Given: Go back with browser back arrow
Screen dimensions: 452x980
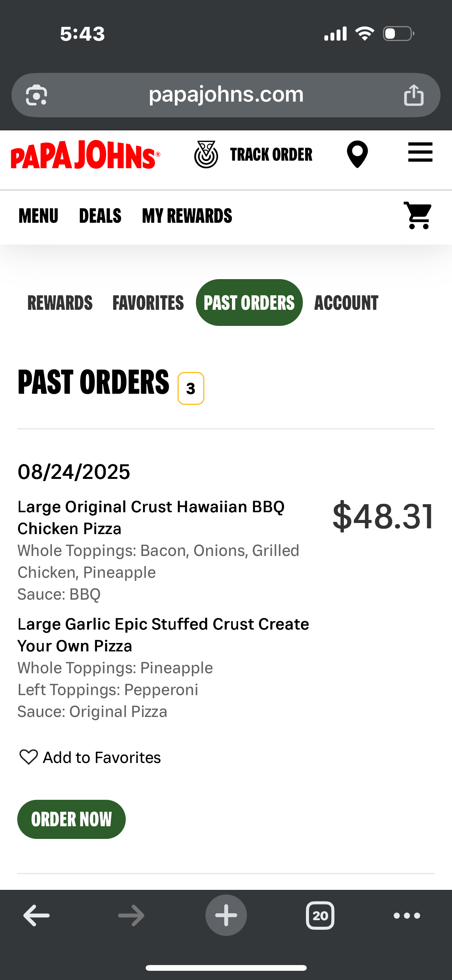Looking at the screenshot, I should [x=36, y=915].
